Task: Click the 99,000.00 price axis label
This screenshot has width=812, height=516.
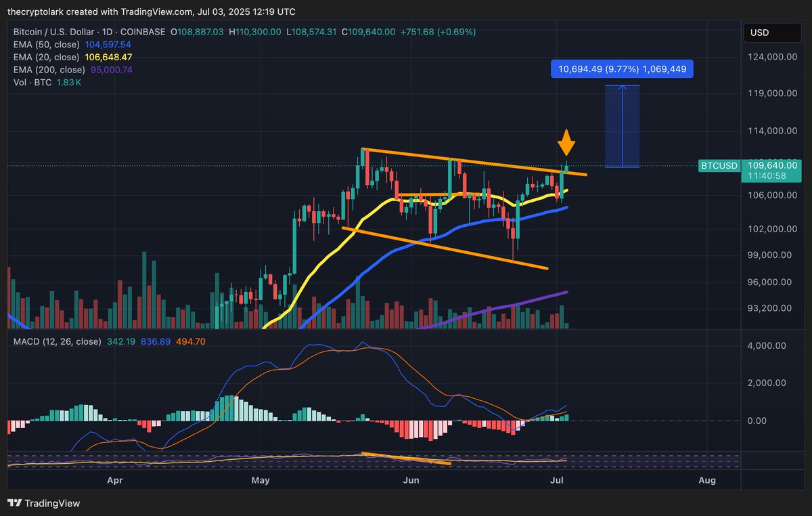Action: [770, 255]
